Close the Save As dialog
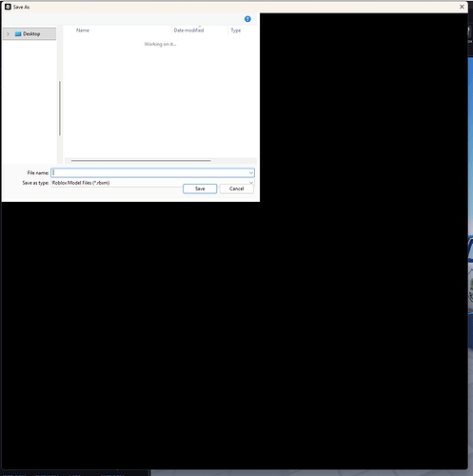Screen dimensions: 473x476 pyautogui.click(x=462, y=7)
